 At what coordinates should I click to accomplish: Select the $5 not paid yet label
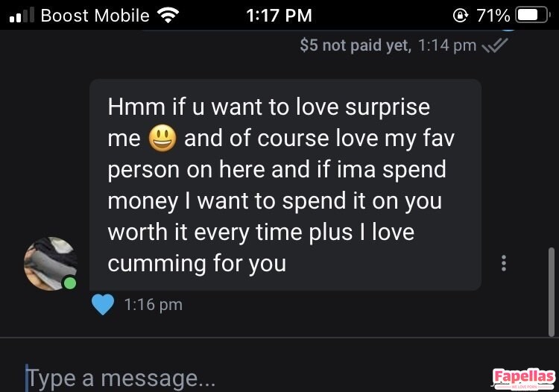coord(356,45)
